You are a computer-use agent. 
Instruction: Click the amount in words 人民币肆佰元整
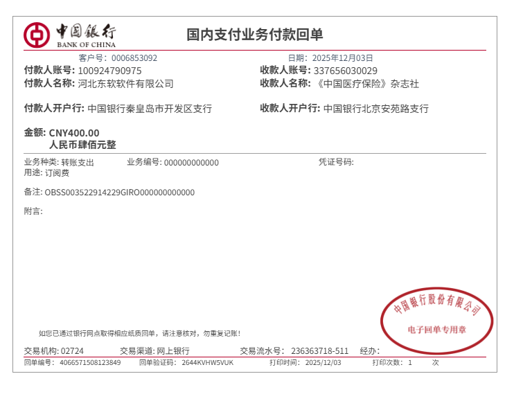point(82,145)
